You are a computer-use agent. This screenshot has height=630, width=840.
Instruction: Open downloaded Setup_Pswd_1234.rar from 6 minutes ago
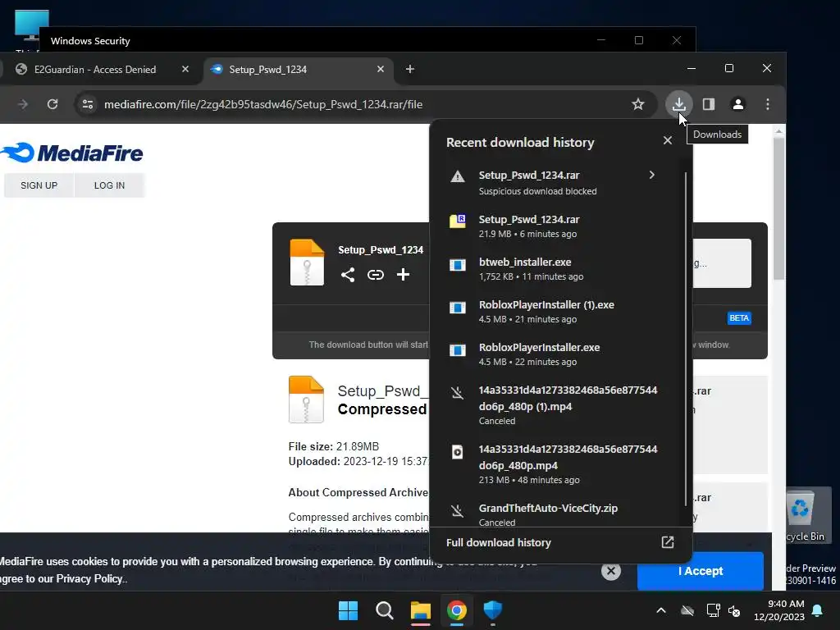pyautogui.click(x=557, y=226)
